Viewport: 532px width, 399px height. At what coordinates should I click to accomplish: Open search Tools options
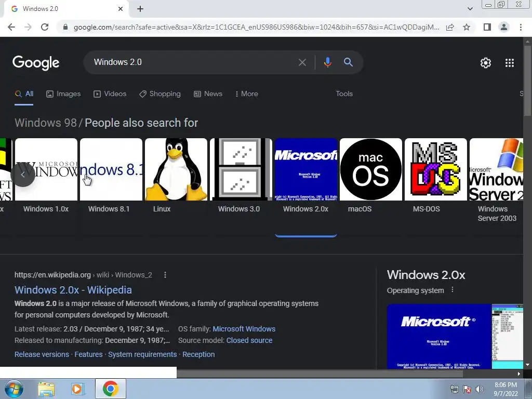344,94
